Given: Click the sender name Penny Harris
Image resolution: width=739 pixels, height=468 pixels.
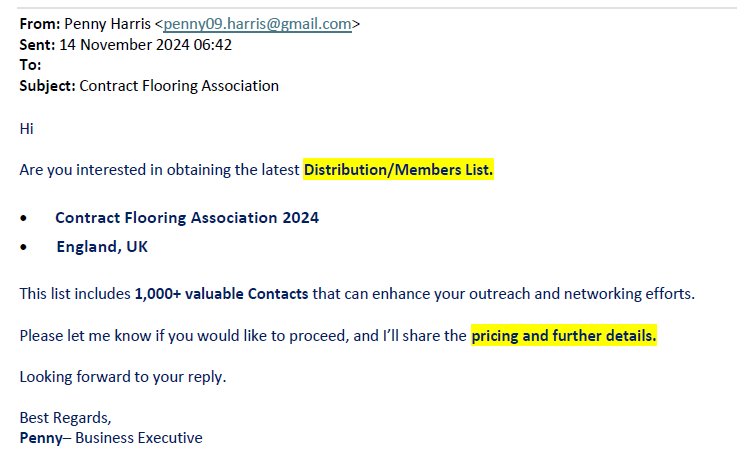Looking at the screenshot, I should click(107, 24).
